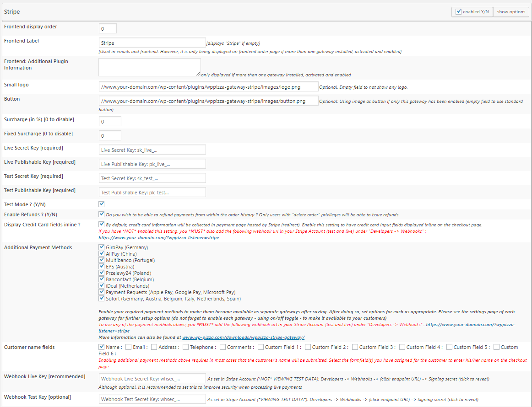This screenshot has height=407, width=532.
Task: Uncheck Payment Requests (Apple Pay, Google Pay) option
Action: 102,292
